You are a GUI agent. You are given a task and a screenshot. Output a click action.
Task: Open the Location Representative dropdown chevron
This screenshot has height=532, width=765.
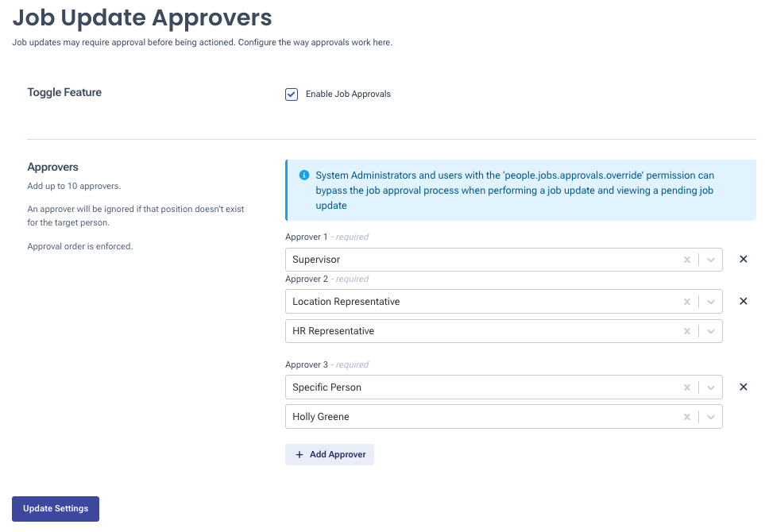coord(711,302)
